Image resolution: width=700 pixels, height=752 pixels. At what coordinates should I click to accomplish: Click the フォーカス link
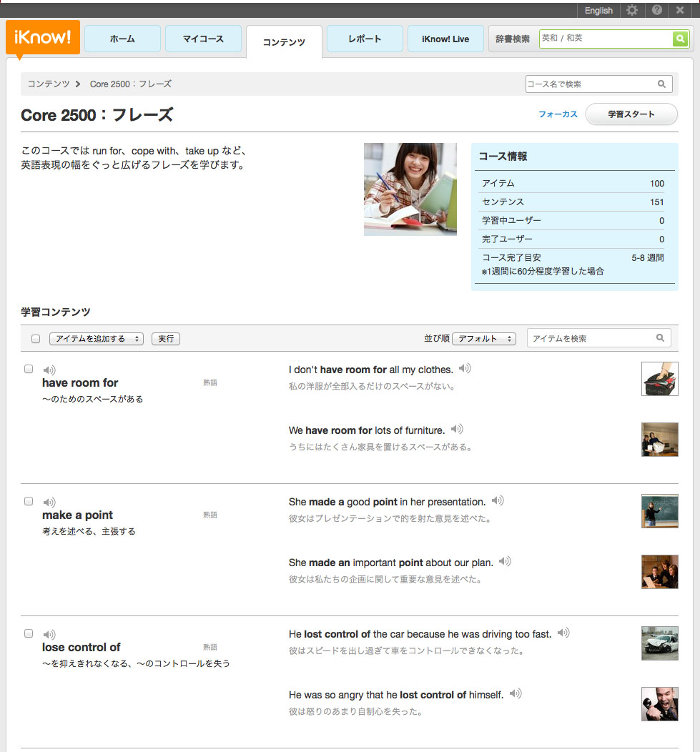(x=558, y=114)
